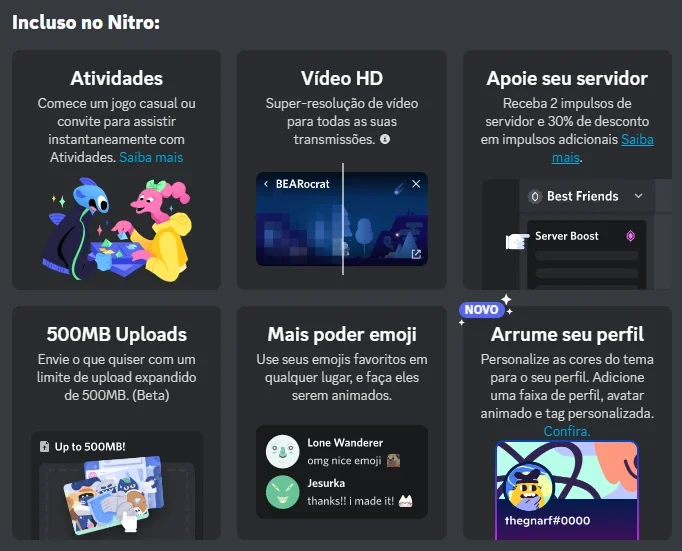This screenshot has height=551, width=682.
Task: Click Jesurka's green avatar
Action: click(283, 492)
